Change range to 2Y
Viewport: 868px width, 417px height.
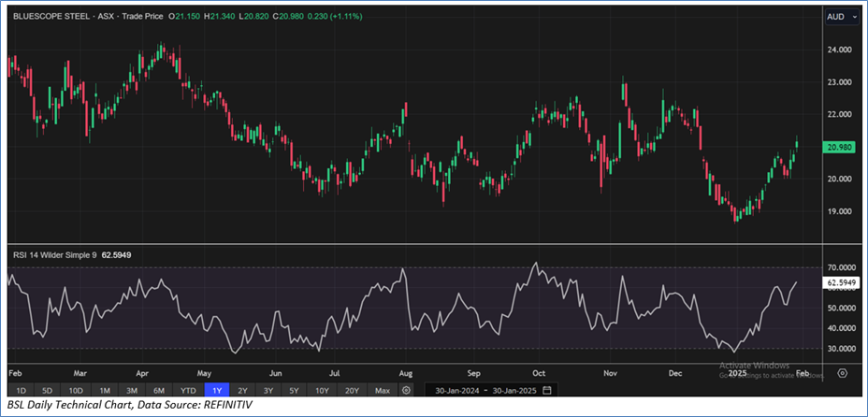coord(243,390)
